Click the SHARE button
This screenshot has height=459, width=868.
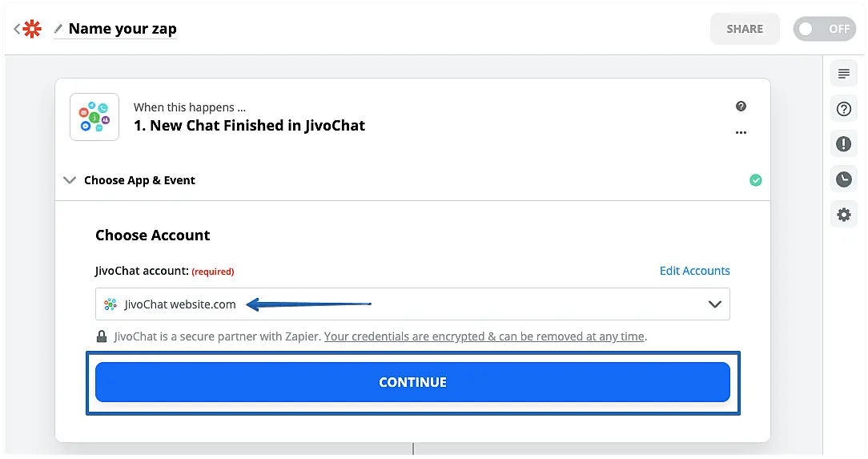pyautogui.click(x=745, y=29)
